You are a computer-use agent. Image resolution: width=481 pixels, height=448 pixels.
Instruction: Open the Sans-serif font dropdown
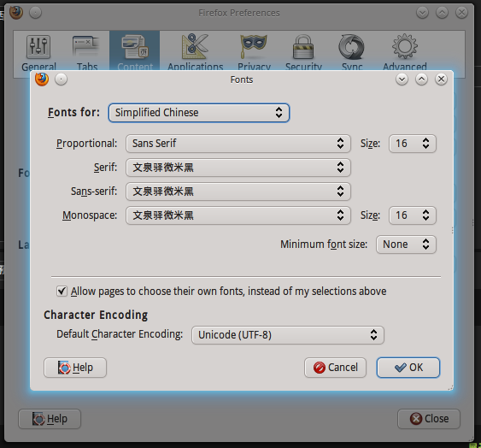(x=238, y=192)
